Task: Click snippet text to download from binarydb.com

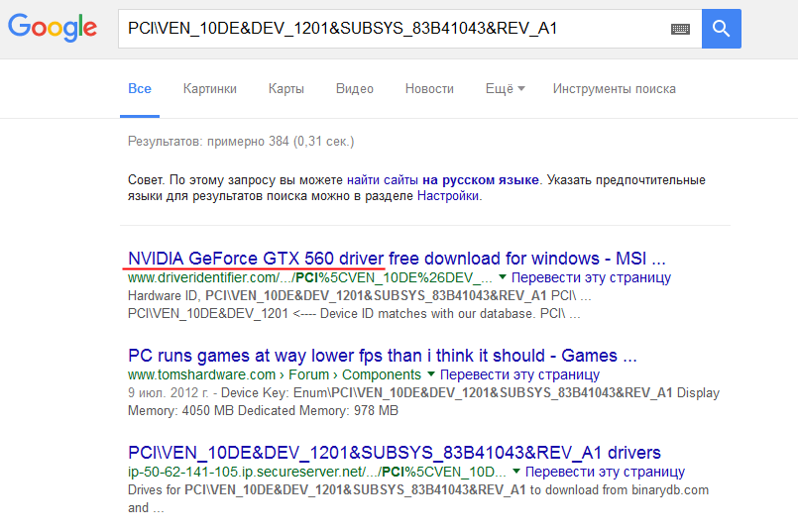Action: (619, 490)
